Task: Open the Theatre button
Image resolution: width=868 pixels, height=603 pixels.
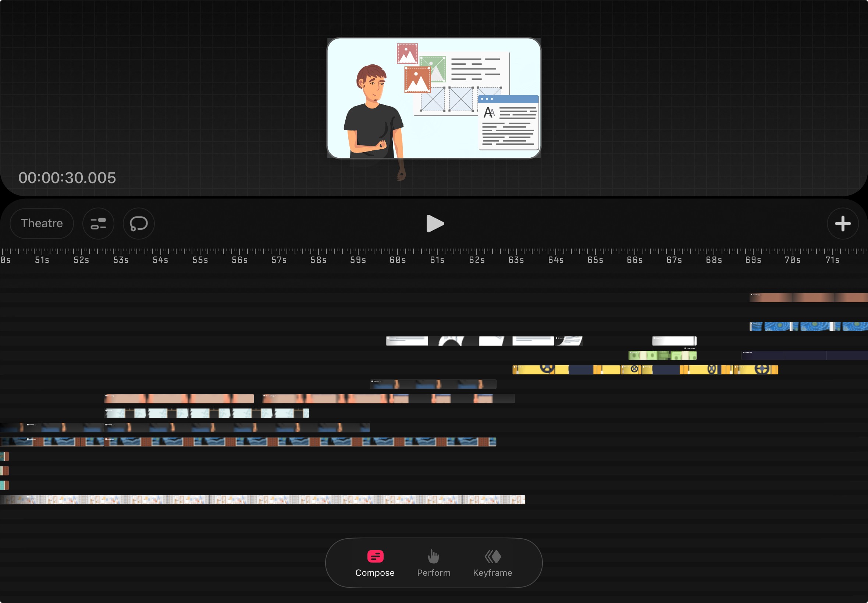Action: [42, 223]
